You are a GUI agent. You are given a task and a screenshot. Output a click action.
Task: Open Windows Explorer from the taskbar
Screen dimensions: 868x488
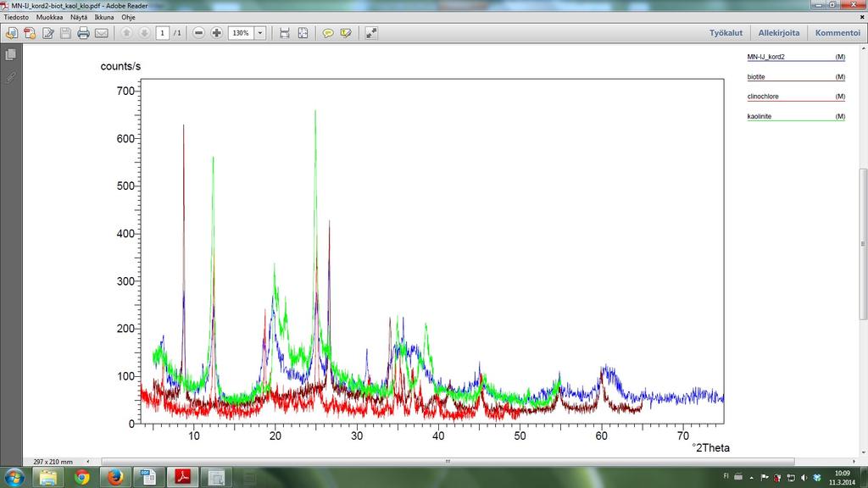click(48, 477)
